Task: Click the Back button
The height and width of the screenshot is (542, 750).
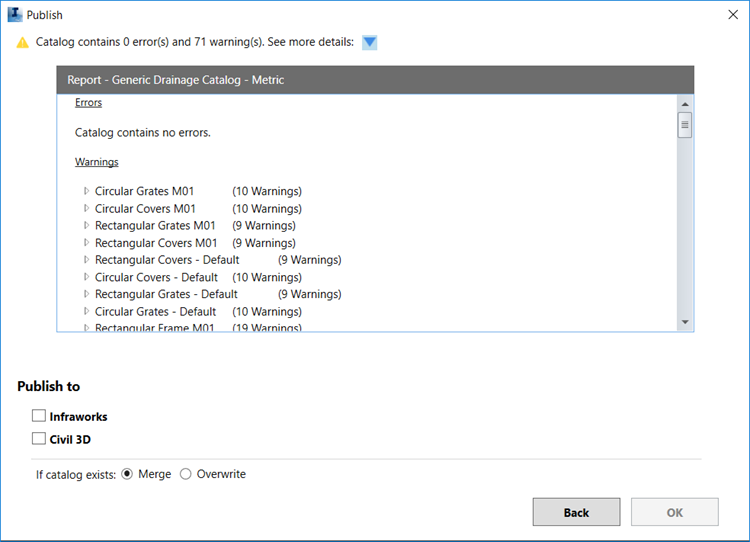Action: pyautogui.click(x=576, y=512)
